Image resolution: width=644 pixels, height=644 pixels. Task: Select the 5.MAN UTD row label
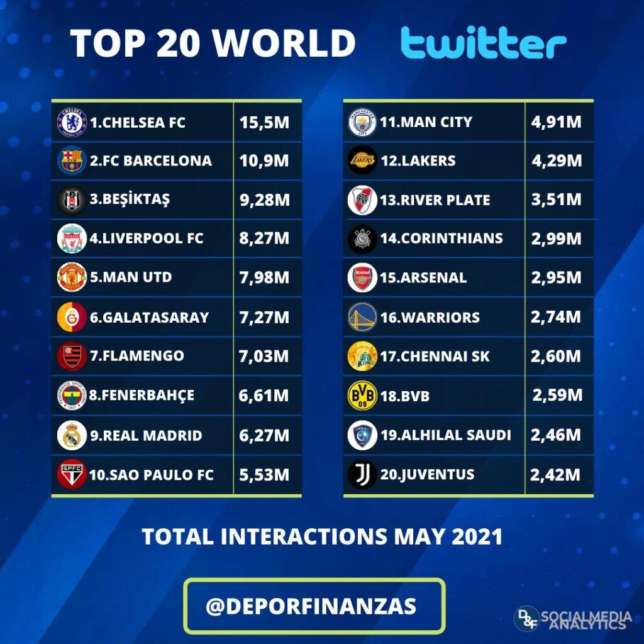(131, 277)
